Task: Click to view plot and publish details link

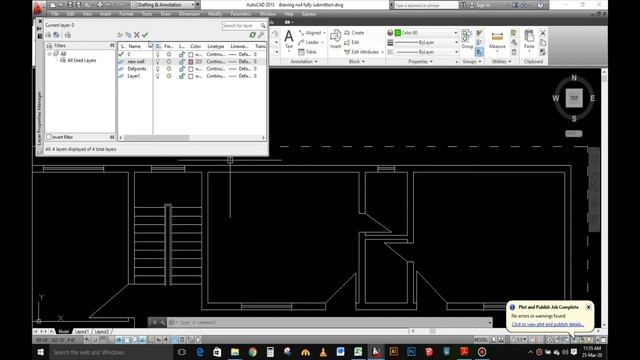Action: click(547, 324)
